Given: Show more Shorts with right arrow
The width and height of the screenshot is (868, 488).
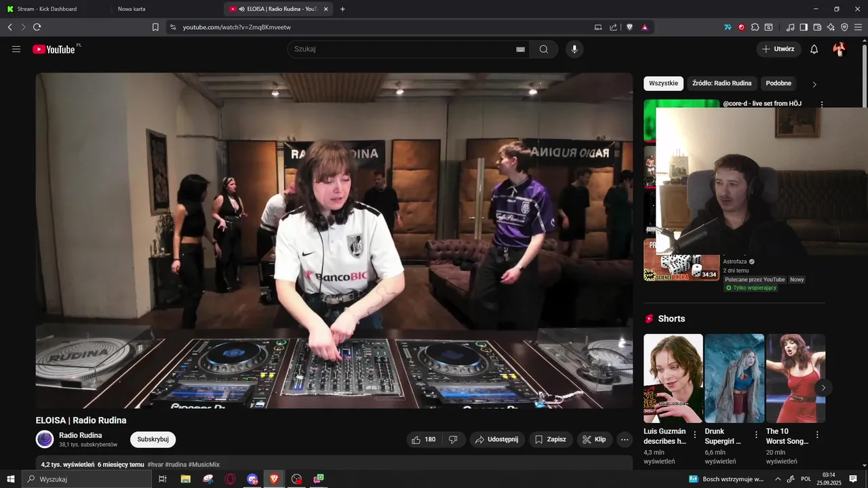Looking at the screenshot, I should [823, 388].
